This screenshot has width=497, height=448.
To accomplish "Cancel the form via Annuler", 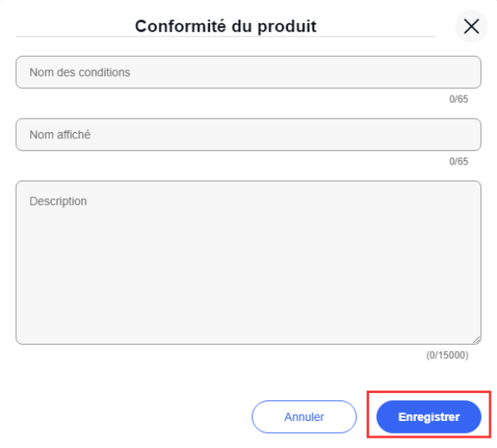I will 304,417.
